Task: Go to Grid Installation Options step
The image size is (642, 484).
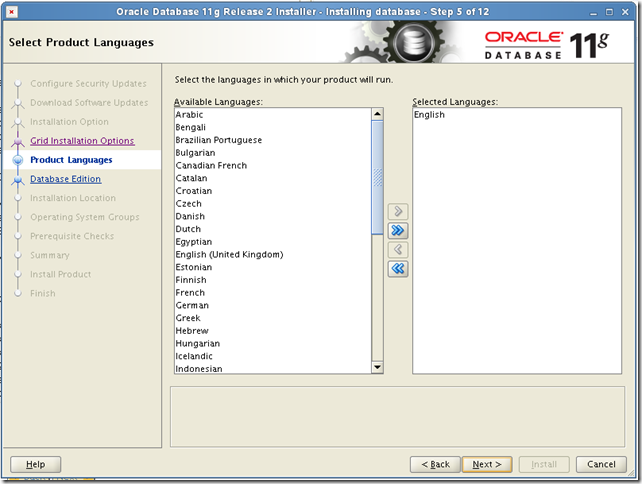Action: pyautogui.click(x=82, y=141)
